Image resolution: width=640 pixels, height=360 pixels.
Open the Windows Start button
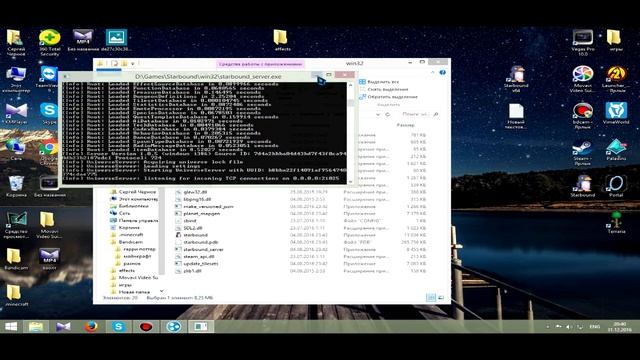click(x=11, y=327)
